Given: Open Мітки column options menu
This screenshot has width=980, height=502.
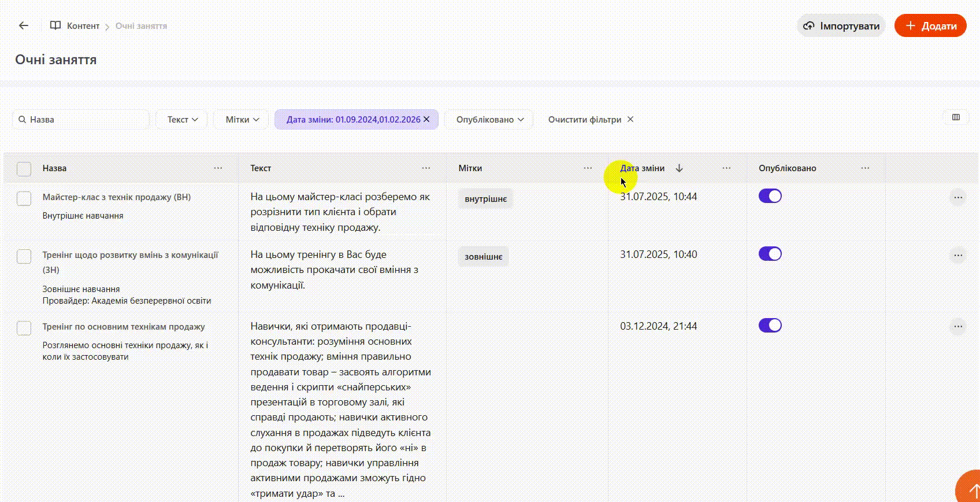Looking at the screenshot, I should (x=588, y=168).
